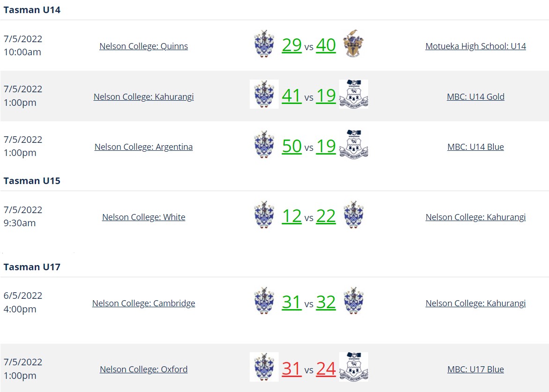The width and height of the screenshot is (549, 392).
Task: Click Nelson College crest beside White team score
Action: [264, 215]
